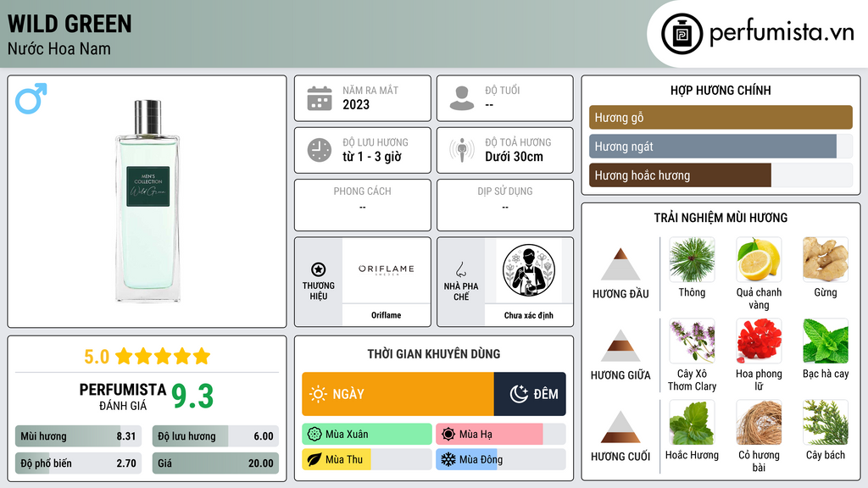868x488 pixels.
Task: Click the Wild Green bottle photo
Action: pos(147,201)
